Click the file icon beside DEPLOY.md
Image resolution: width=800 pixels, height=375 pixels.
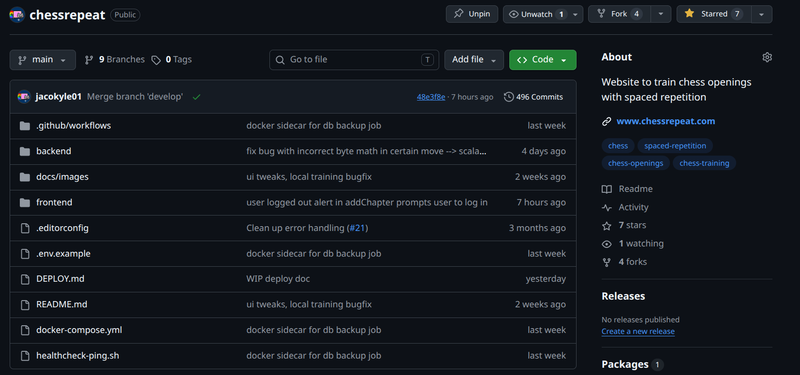(x=24, y=279)
